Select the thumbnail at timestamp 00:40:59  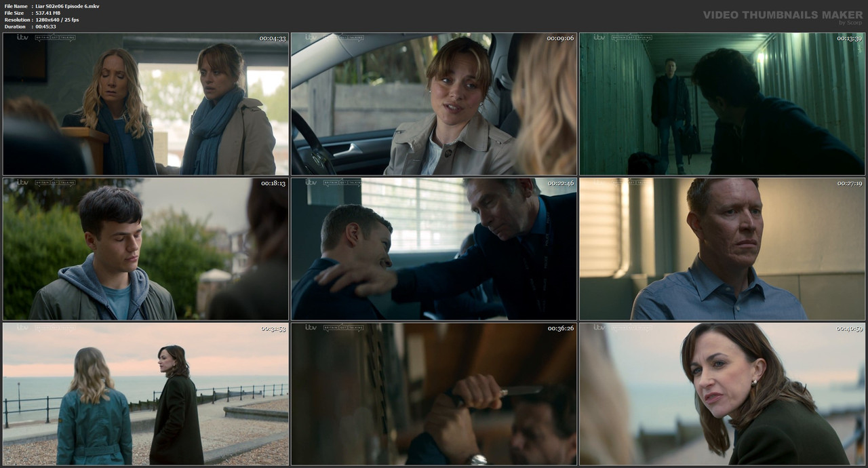coord(722,393)
